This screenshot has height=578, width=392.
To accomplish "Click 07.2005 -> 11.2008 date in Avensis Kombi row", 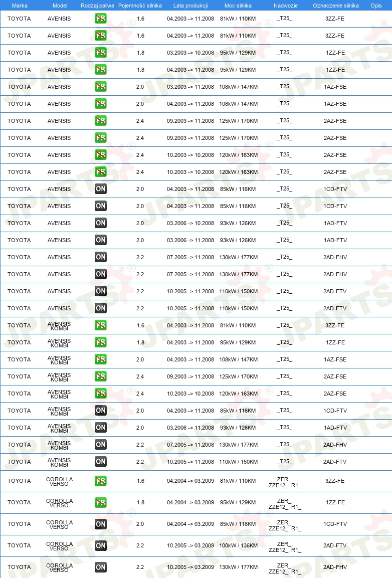I will tap(190, 445).
